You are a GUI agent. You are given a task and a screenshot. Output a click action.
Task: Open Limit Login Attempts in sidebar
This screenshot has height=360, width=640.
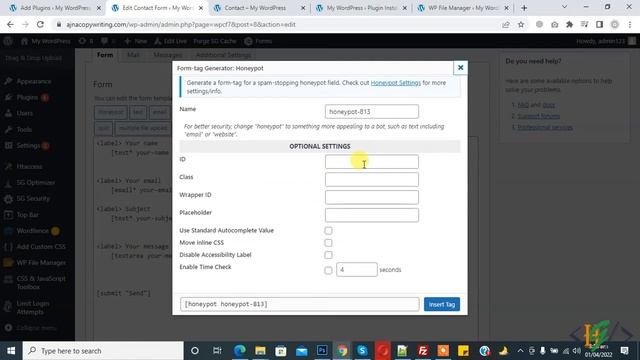point(33,307)
